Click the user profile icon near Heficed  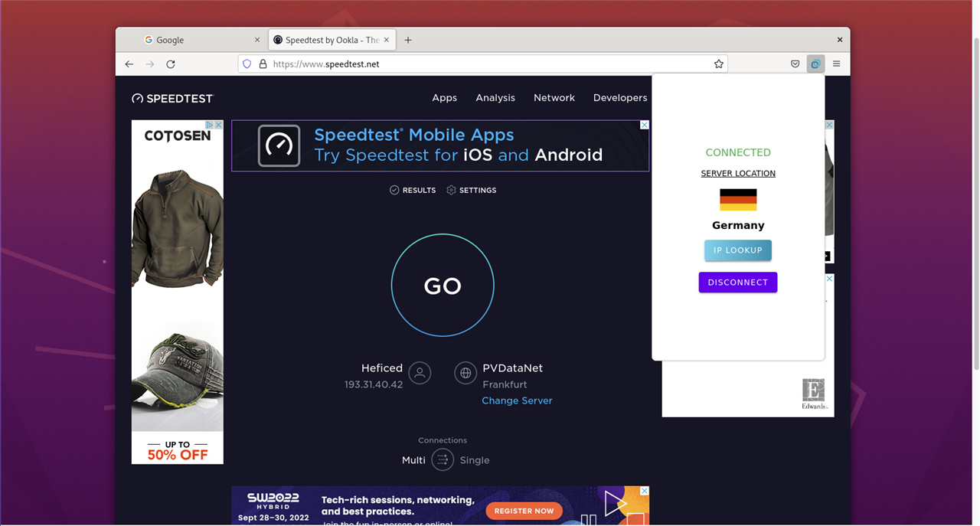pyautogui.click(x=420, y=374)
